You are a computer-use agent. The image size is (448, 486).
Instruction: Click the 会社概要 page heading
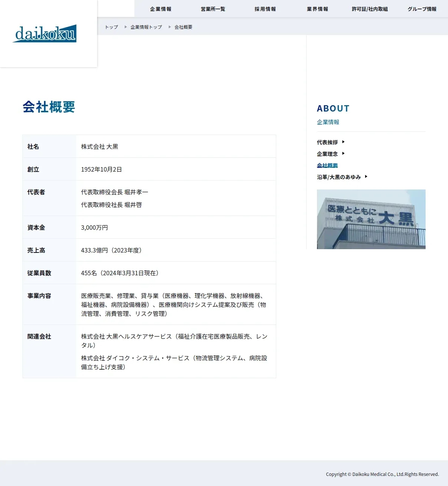[49, 107]
